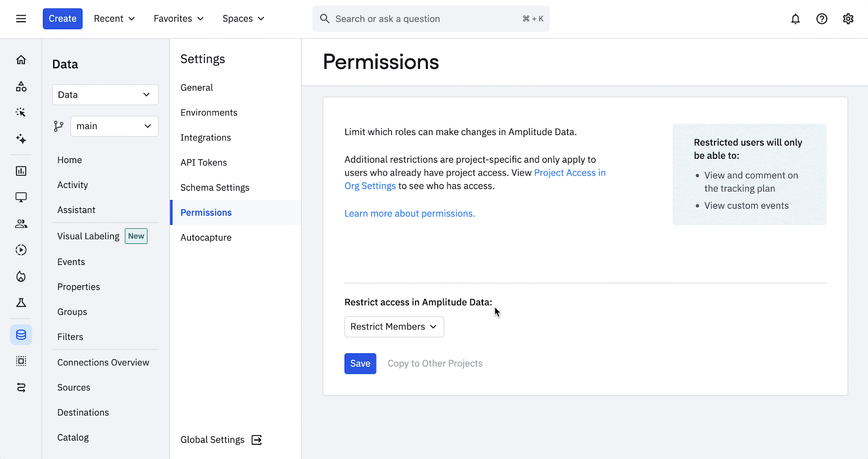
Task: Open Autocapture settings
Action: coord(206,237)
